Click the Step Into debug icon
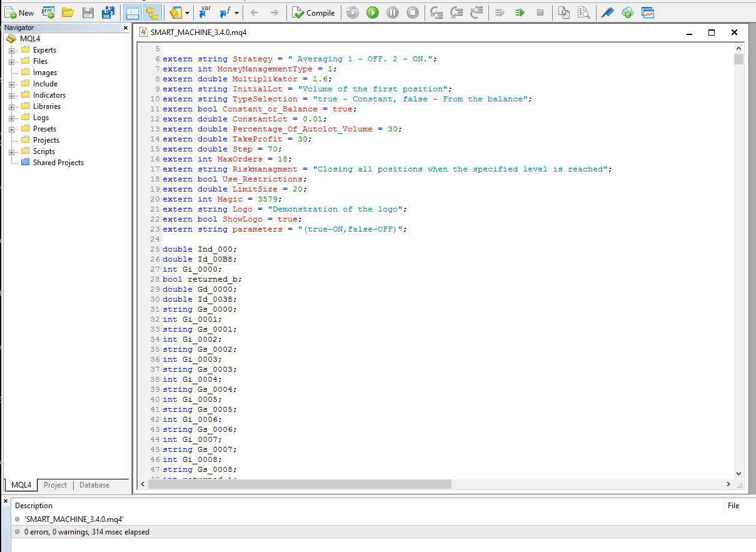756x552 pixels. [436, 13]
